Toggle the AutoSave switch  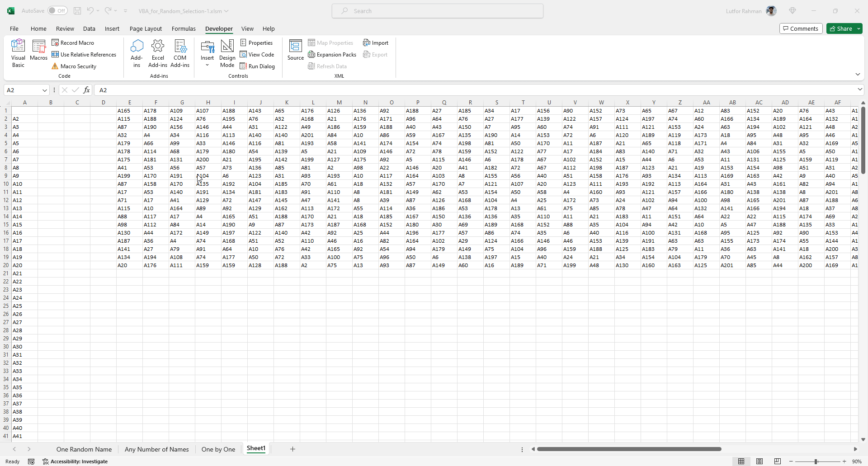click(57, 11)
